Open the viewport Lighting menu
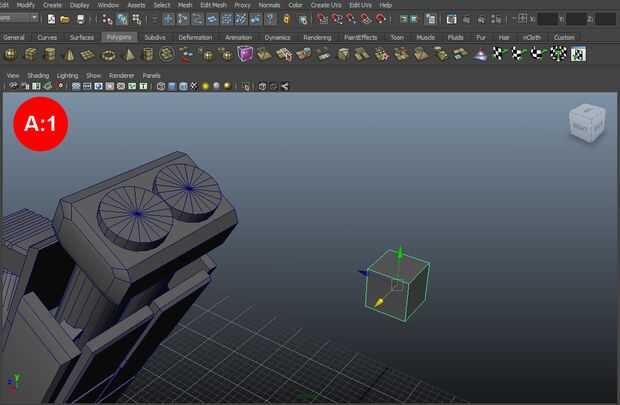This screenshot has width=620, height=405. point(68,75)
